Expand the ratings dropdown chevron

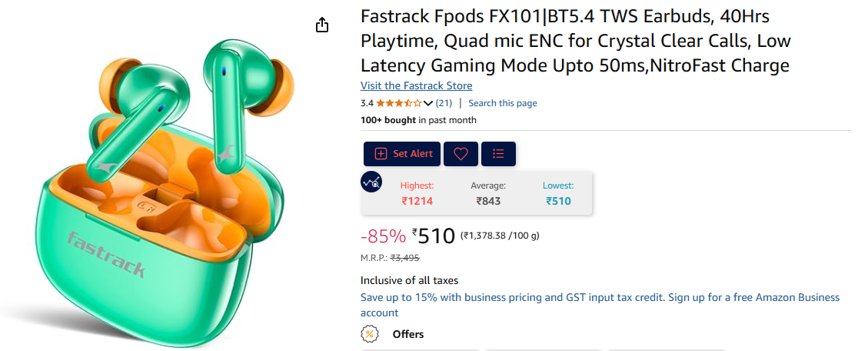[x=427, y=103]
